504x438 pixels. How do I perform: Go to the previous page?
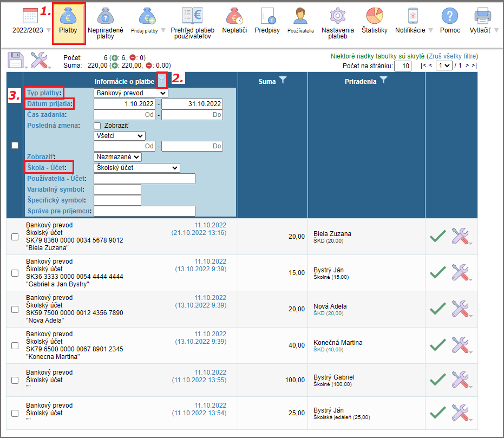click(430, 66)
